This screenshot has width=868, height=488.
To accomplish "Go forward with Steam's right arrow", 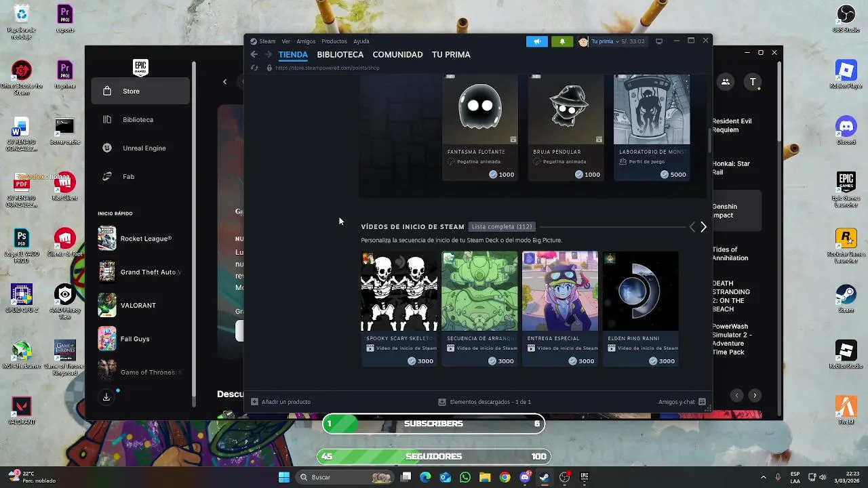I will 269,54.
